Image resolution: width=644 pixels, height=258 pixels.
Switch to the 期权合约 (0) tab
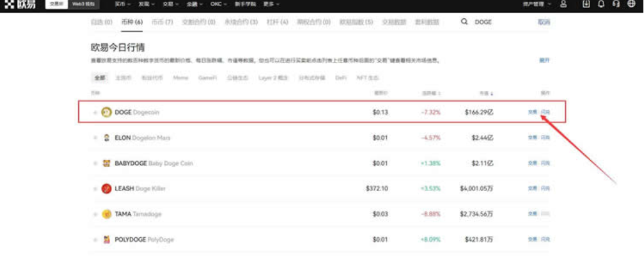[314, 22]
